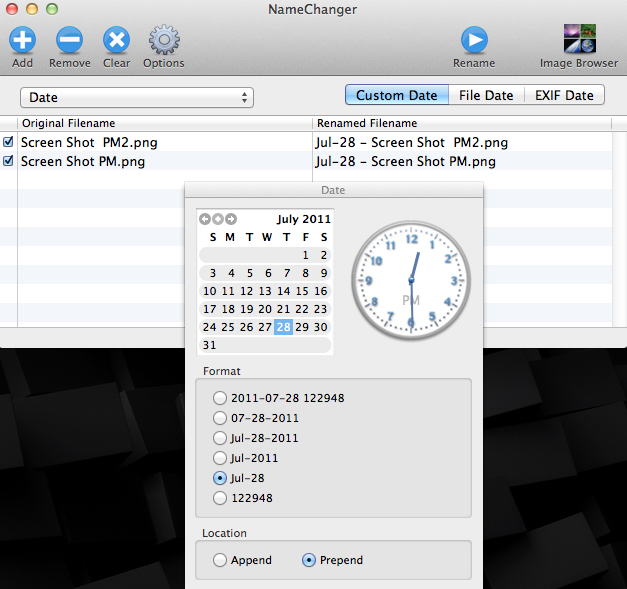Uncheck Screen Shot PM2.png checkbox
The image size is (627, 589).
point(8,142)
